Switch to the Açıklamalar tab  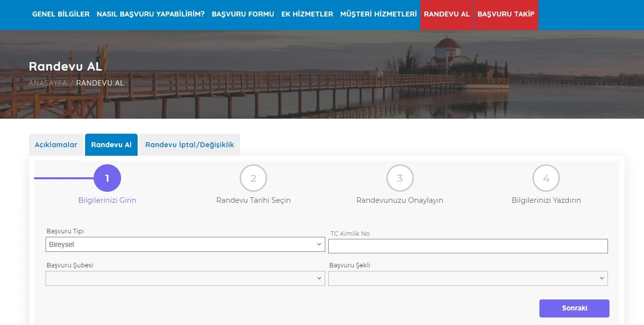(56, 144)
